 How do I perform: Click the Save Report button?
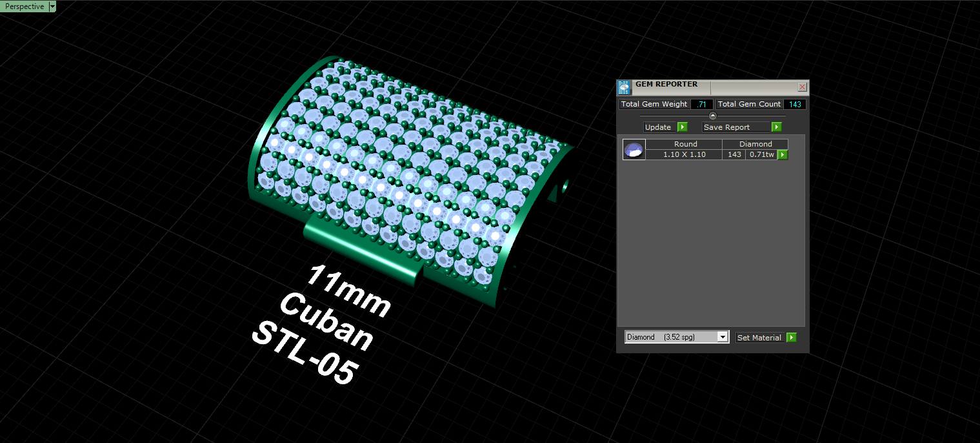click(x=737, y=127)
